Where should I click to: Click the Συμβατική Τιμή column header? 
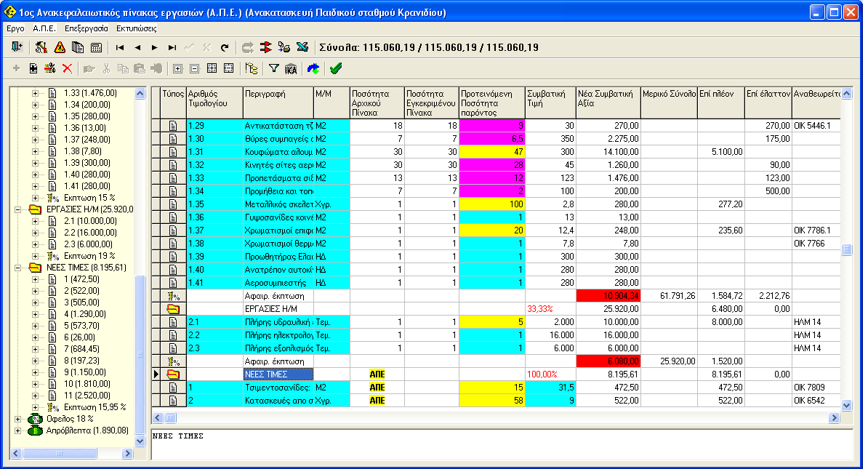point(549,103)
